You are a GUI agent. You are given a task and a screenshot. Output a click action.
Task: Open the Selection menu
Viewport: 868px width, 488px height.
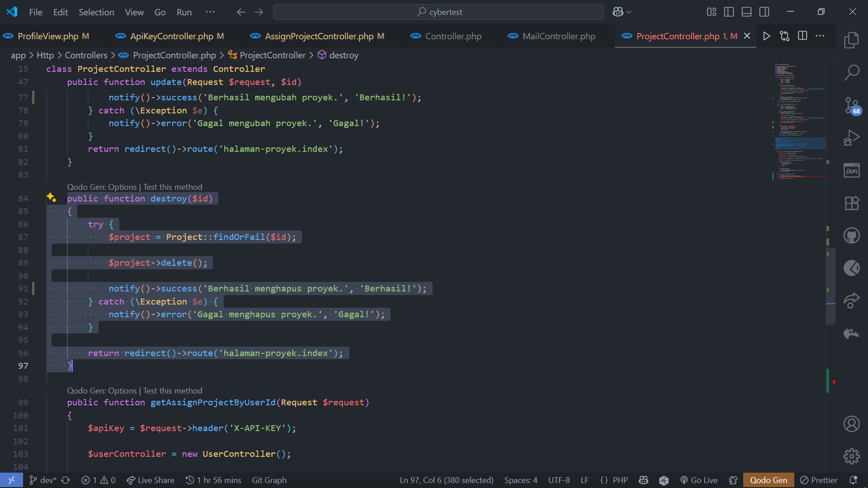tap(96, 12)
